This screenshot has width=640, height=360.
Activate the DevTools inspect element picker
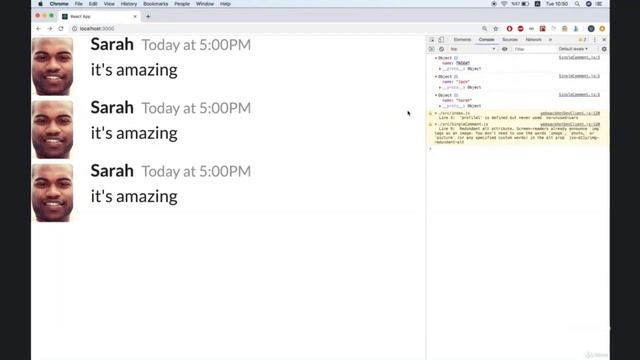[x=432, y=40]
